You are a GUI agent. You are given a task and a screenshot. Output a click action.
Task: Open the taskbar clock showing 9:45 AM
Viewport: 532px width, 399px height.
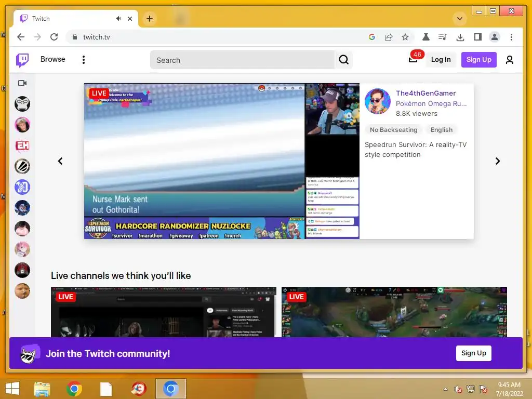click(x=509, y=389)
